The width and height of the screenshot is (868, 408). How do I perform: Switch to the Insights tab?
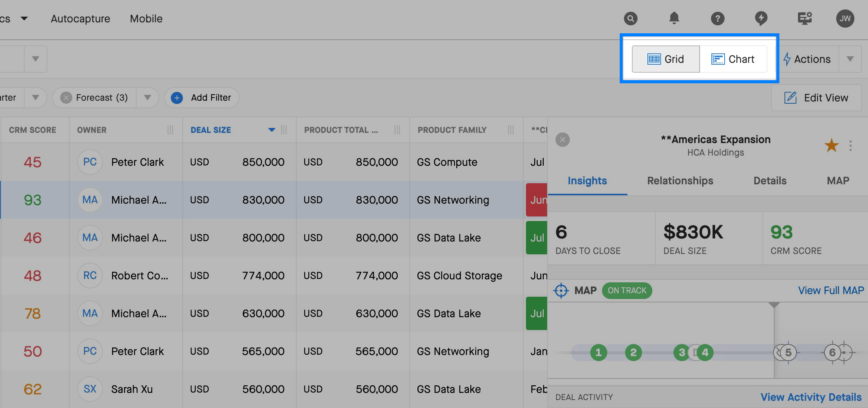coord(587,181)
